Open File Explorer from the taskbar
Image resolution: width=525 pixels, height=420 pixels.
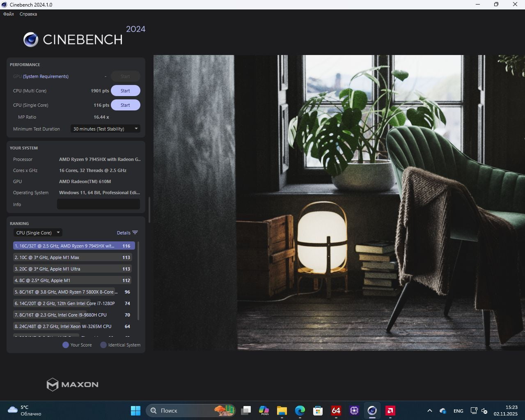(282, 411)
